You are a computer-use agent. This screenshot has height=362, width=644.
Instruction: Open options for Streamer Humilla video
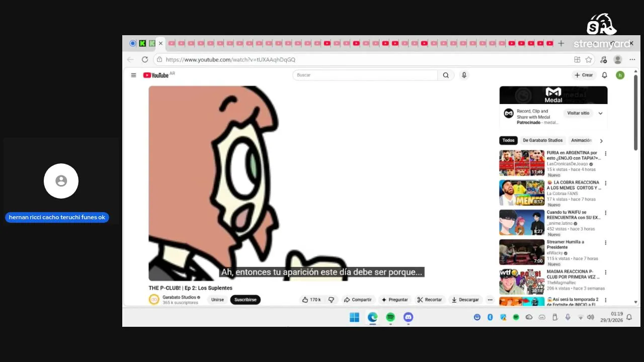605,242
